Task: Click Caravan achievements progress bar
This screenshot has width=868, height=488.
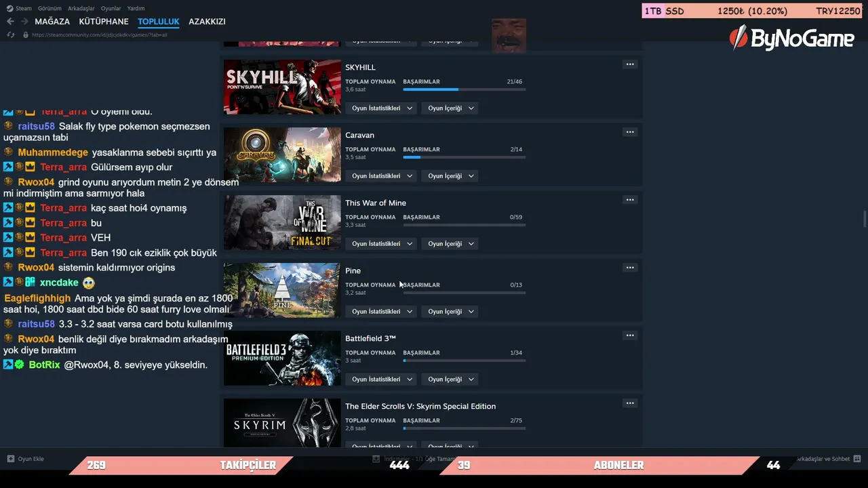Action: pyautogui.click(x=465, y=157)
